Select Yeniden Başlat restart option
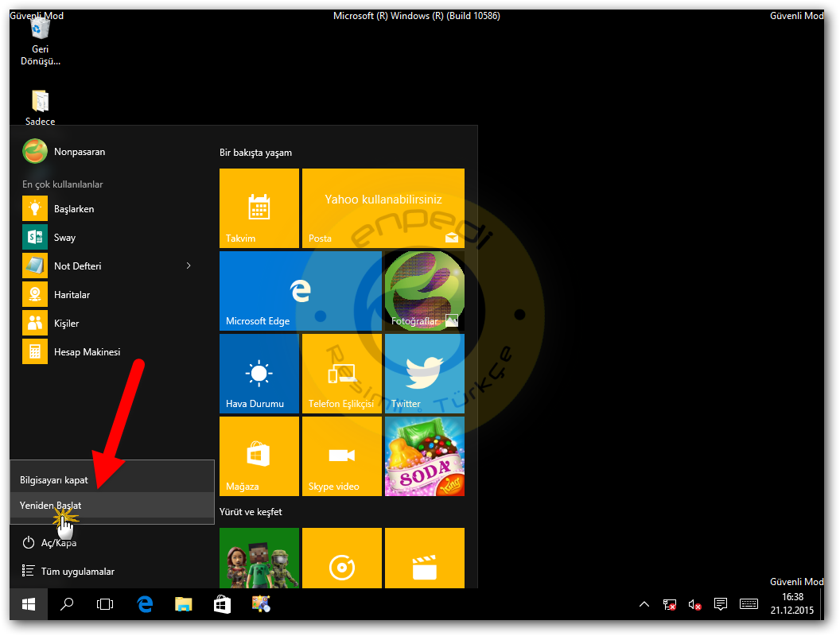This screenshot has width=840, height=636. click(112, 506)
